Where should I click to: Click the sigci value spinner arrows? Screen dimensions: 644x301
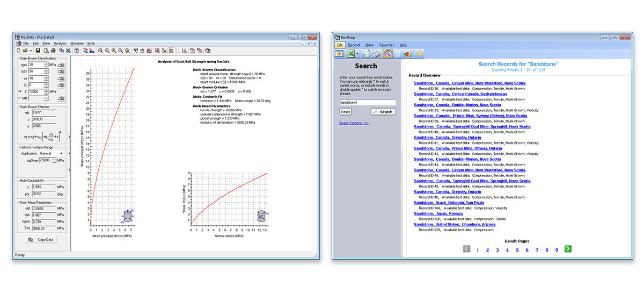(x=46, y=64)
